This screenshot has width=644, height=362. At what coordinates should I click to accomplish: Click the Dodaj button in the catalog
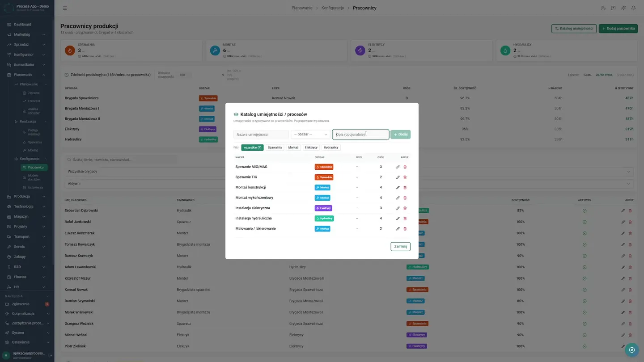(400, 135)
